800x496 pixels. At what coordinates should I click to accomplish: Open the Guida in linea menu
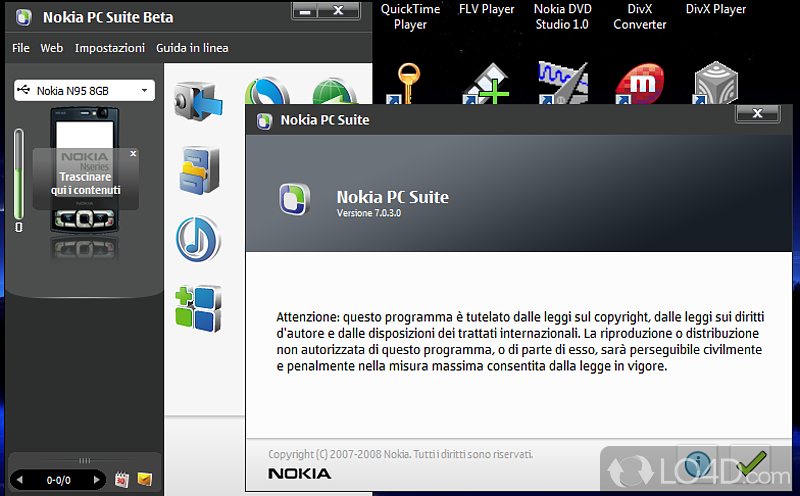point(192,48)
